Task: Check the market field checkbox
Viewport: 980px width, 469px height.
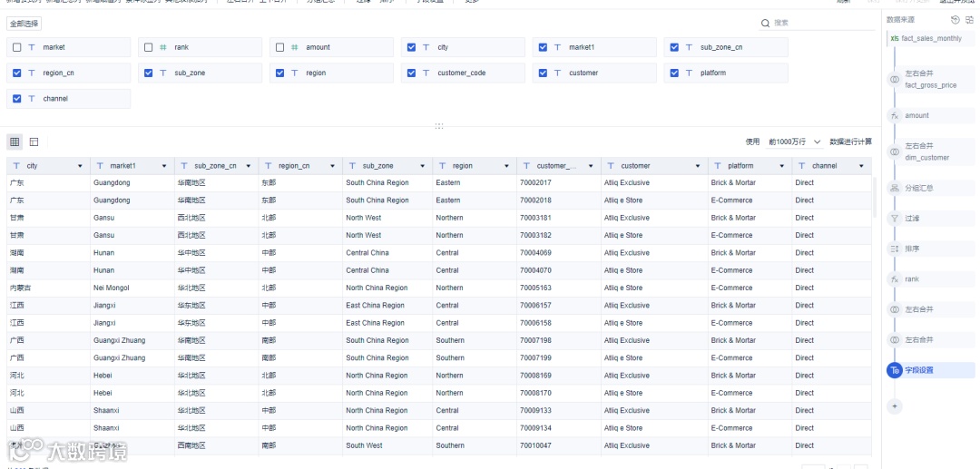Action: coord(17,47)
